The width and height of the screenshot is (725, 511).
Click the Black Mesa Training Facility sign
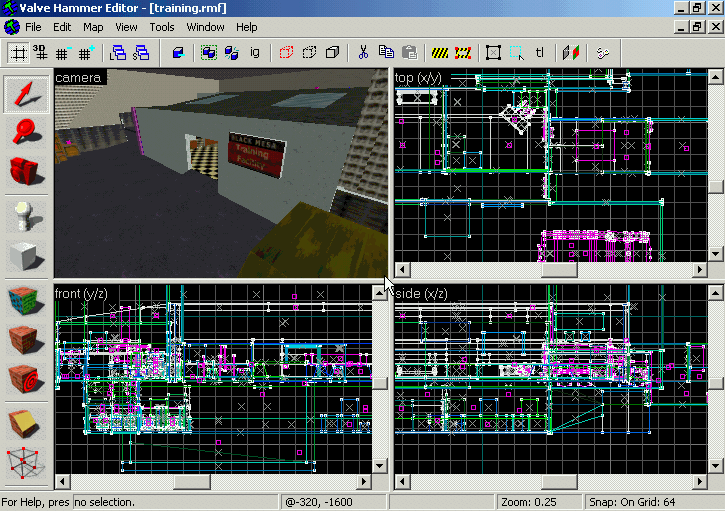(x=256, y=154)
